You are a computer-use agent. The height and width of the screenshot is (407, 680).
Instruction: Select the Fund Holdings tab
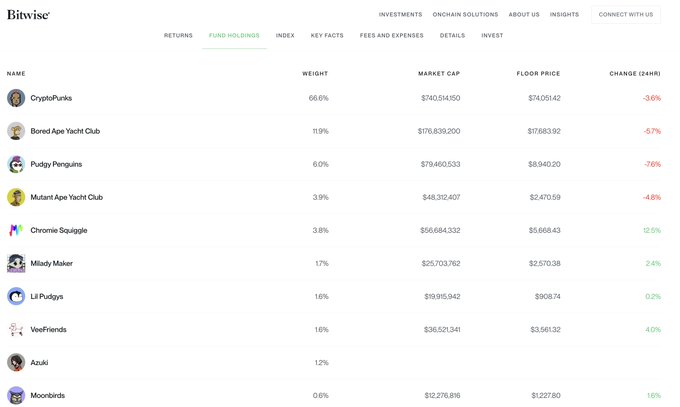point(234,36)
